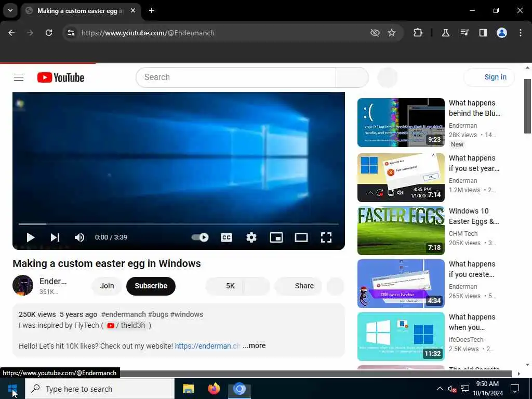This screenshot has height=399, width=532.
Task: Switch to theater mode
Action: 301,237
